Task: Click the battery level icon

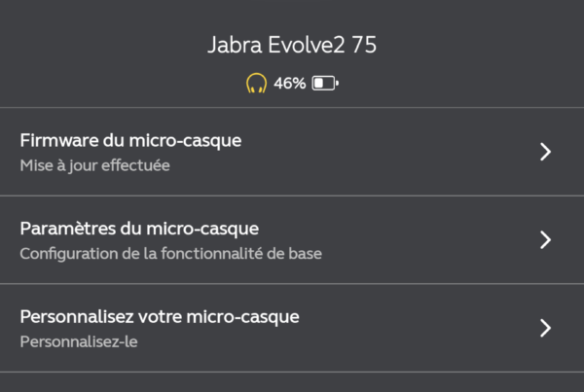Action: 325,83
